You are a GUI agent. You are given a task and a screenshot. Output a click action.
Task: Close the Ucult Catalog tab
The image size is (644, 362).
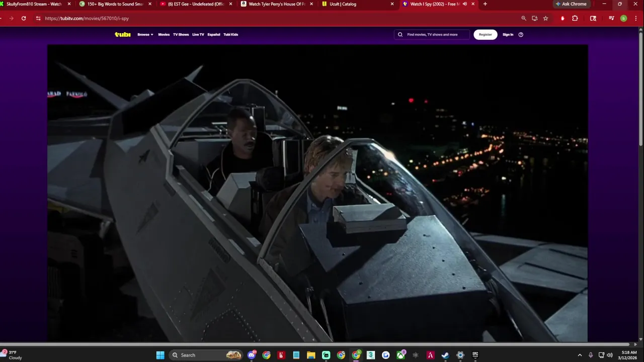coord(392,4)
